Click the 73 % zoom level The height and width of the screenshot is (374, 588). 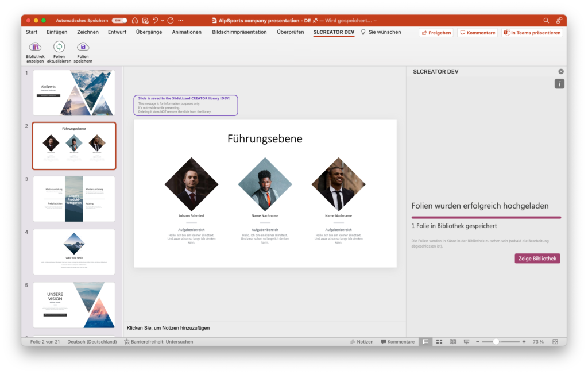pos(538,342)
